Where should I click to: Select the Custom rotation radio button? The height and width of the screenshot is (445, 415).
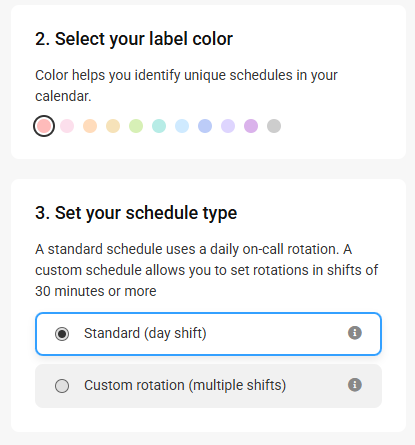pyautogui.click(x=62, y=386)
